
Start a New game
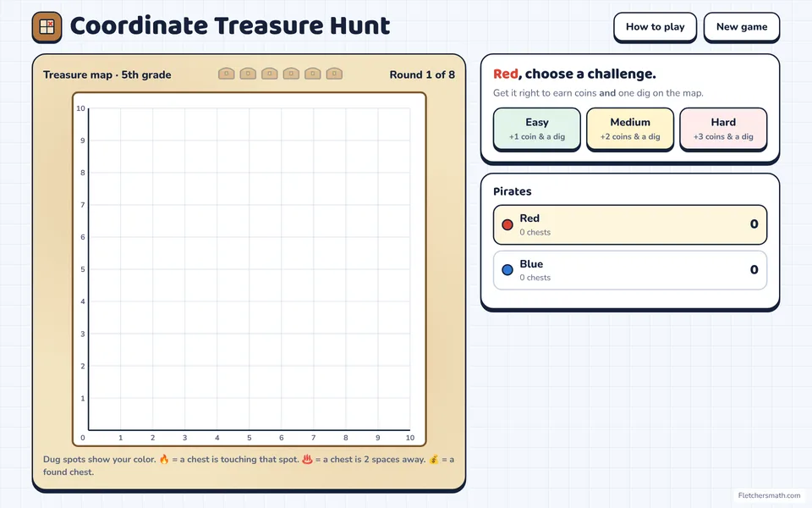click(x=742, y=27)
